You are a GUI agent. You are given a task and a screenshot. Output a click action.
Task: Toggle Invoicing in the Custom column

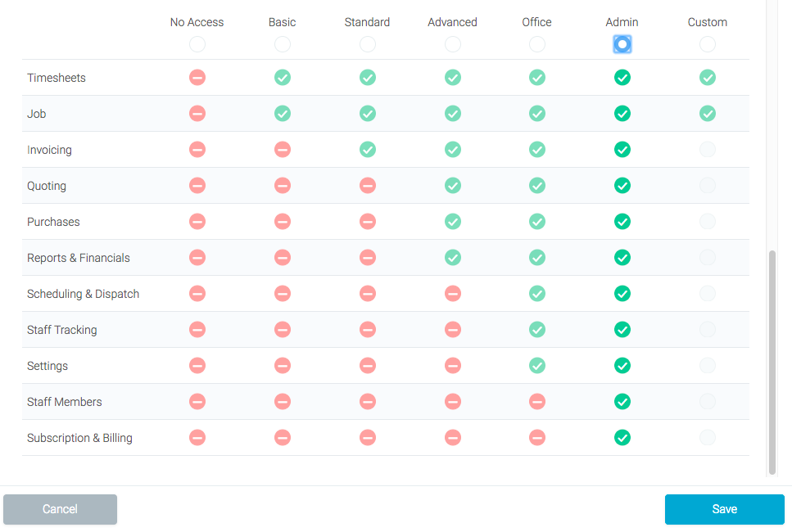click(707, 150)
